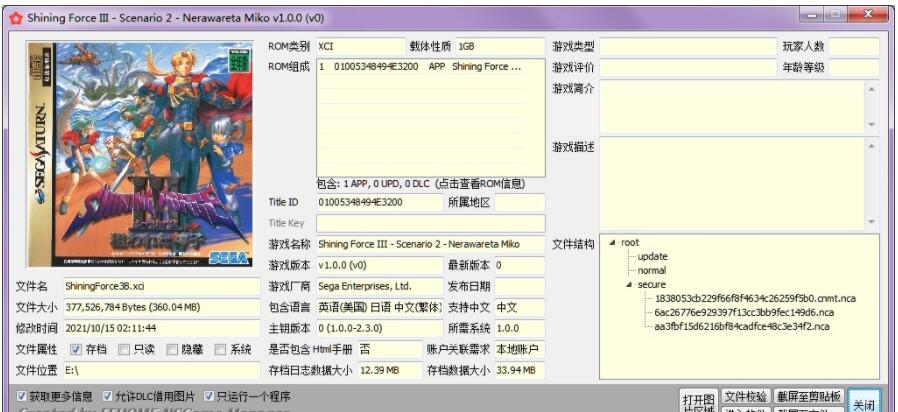Open ROM info via 点击查看ROM信息 text

click(x=479, y=184)
